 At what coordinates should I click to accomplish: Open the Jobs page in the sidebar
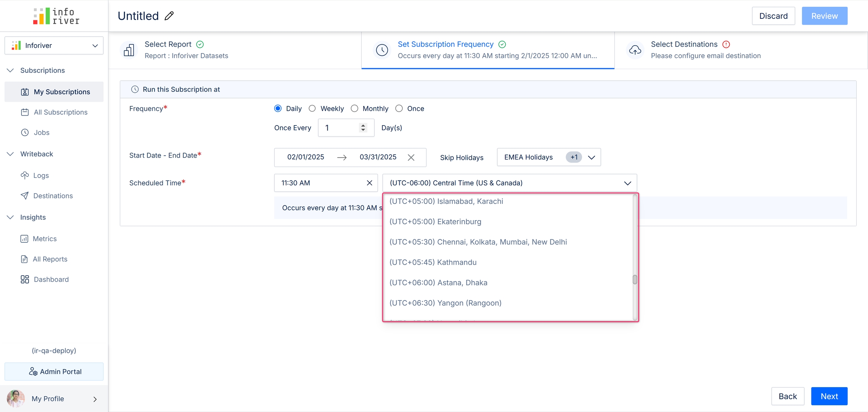(41, 132)
